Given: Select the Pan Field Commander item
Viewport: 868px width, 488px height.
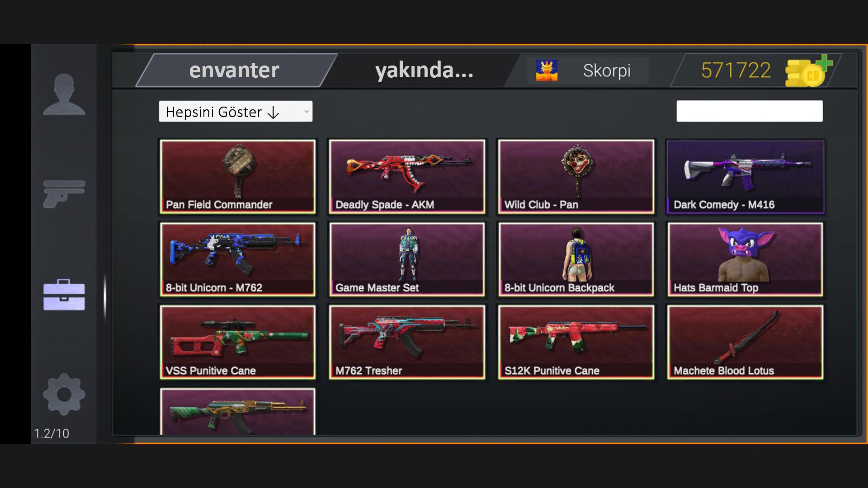Looking at the screenshot, I should pos(238,176).
